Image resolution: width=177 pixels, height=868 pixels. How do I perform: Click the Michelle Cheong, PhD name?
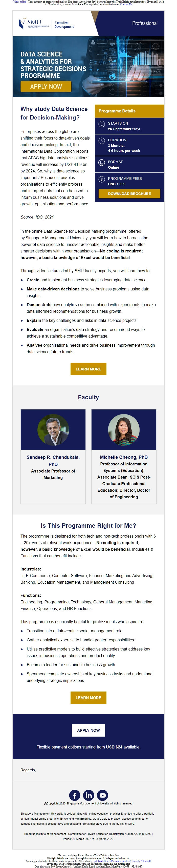[123, 457]
